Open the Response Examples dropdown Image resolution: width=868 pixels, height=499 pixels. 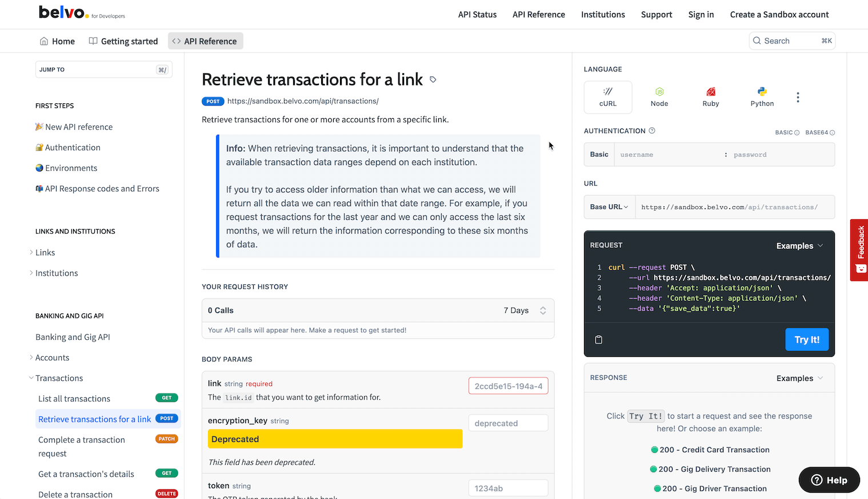pyautogui.click(x=799, y=379)
